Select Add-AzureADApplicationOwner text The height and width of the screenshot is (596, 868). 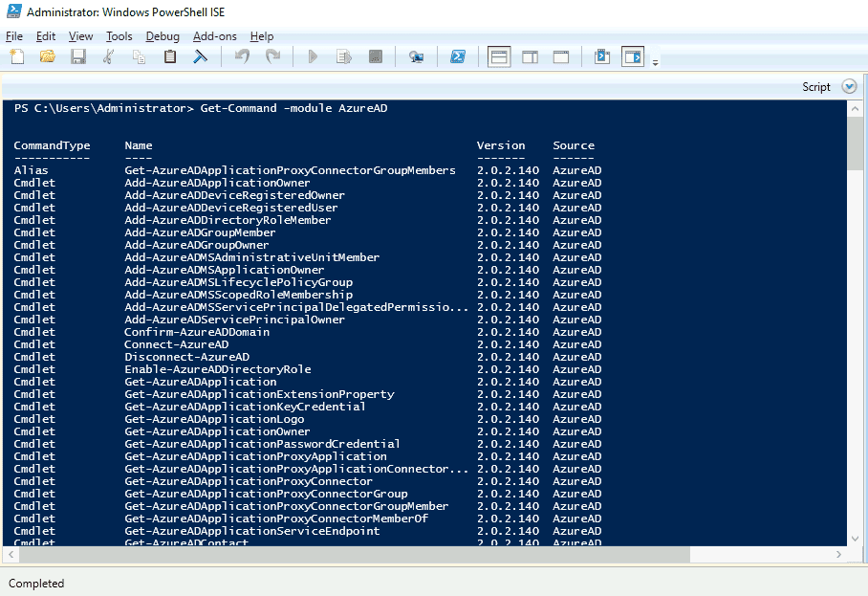click(x=217, y=183)
